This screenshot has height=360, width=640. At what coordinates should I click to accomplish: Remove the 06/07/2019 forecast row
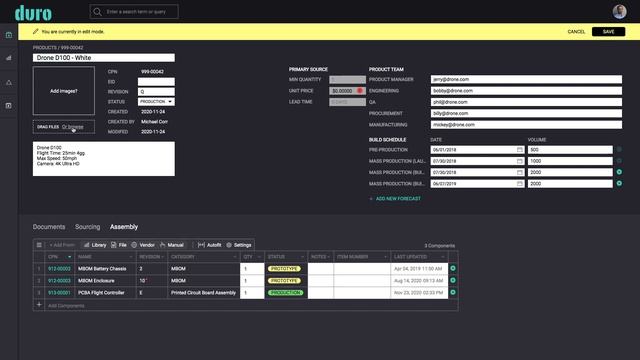click(619, 183)
